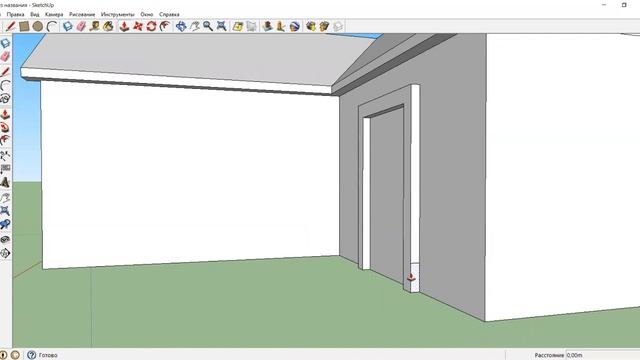Click the Add Location icon
Screen dimensions: 640x360
[238, 27]
